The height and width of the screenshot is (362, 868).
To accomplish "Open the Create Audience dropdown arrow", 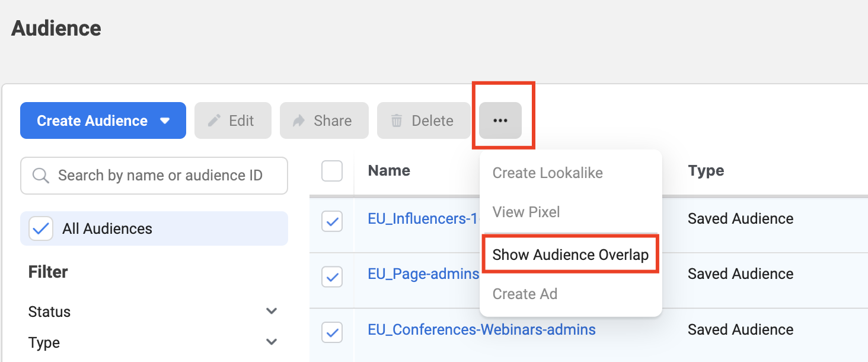I will [x=165, y=120].
